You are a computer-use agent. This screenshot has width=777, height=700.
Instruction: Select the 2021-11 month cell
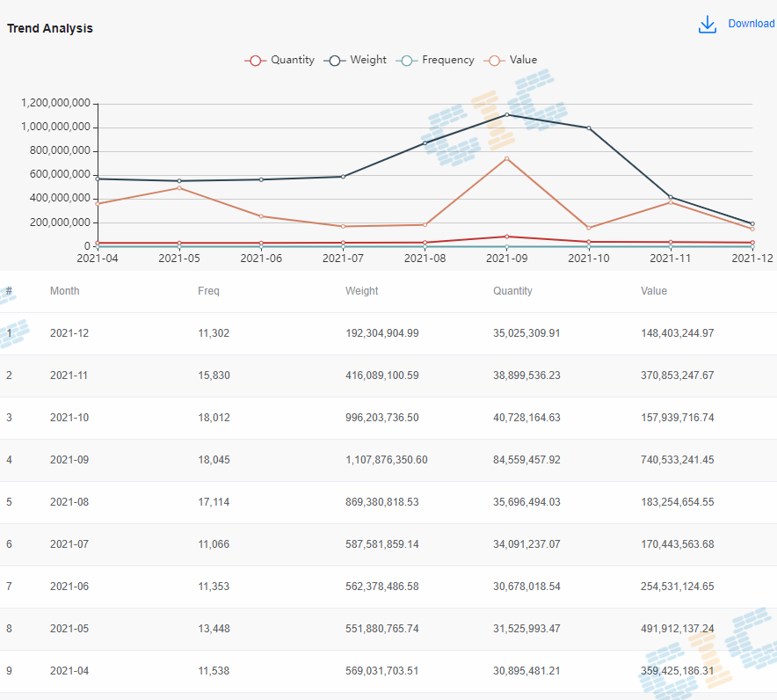[x=69, y=376]
